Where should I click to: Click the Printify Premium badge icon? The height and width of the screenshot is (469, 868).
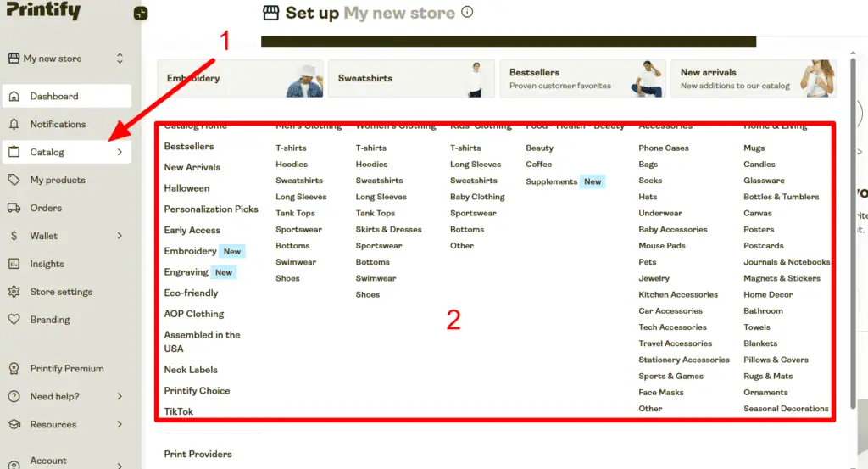point(14,369)
